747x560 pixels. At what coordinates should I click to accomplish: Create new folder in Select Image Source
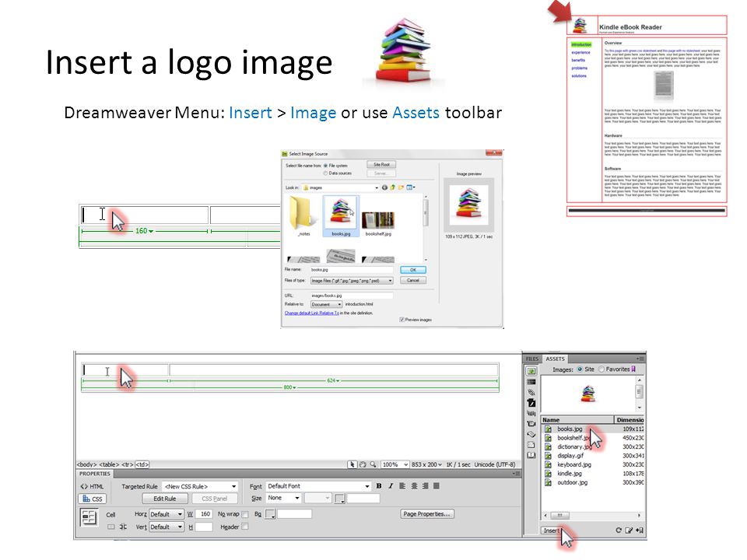(402, 187)
